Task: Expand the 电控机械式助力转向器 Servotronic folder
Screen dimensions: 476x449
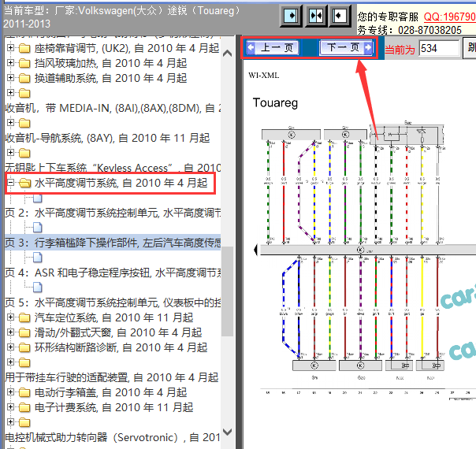Action: 10,421
